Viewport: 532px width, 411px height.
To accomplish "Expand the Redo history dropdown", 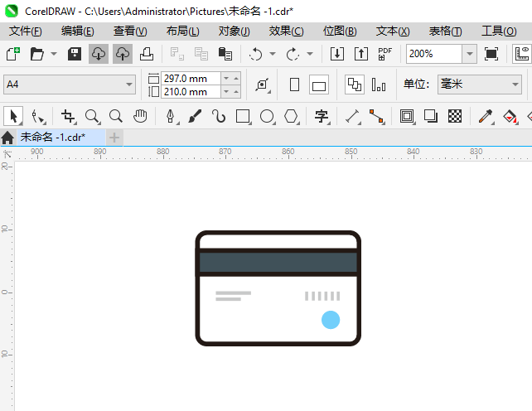I will coord(310,54).
